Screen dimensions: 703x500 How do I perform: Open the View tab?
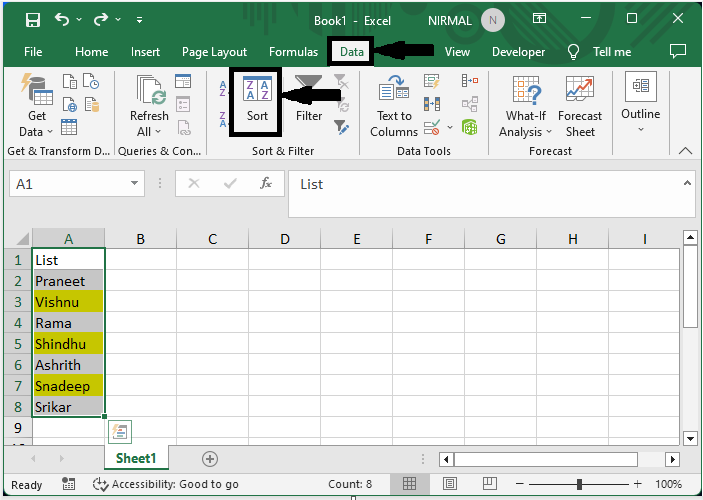[457, 52]
